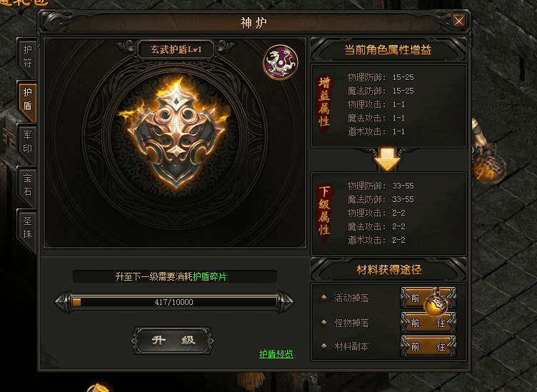Click the gourd potion icon over 前往 button
The image size is (537, 392).
(x=436, y=303)
